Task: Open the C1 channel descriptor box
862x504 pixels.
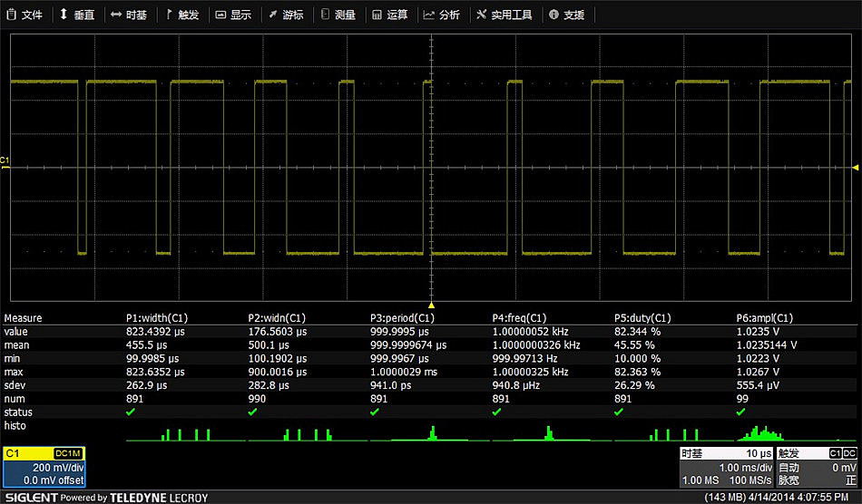Action: click(44, 467)
